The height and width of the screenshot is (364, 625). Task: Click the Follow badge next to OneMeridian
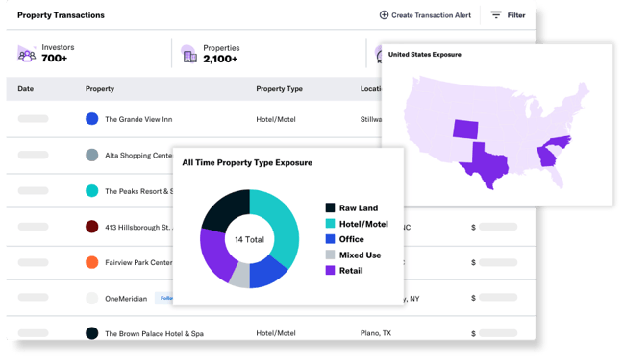[x=164, y=298]
